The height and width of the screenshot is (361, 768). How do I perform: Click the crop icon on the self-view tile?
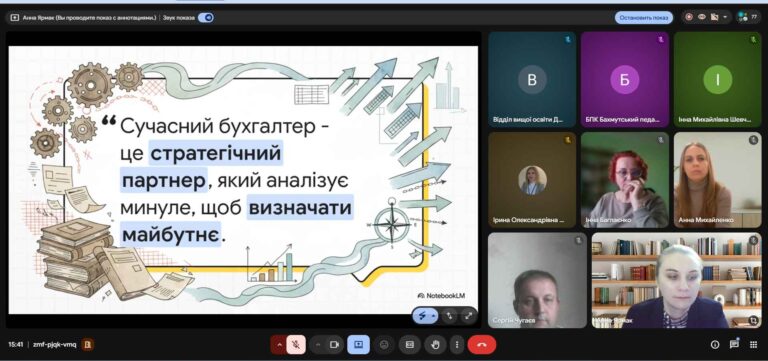(753, 320)
